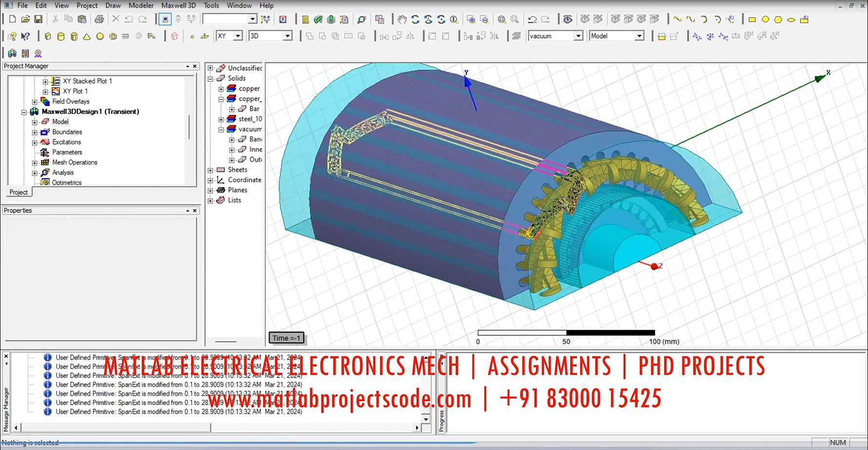
Task: Expand the copper solid in the tree
Action: tap(221, 88)
